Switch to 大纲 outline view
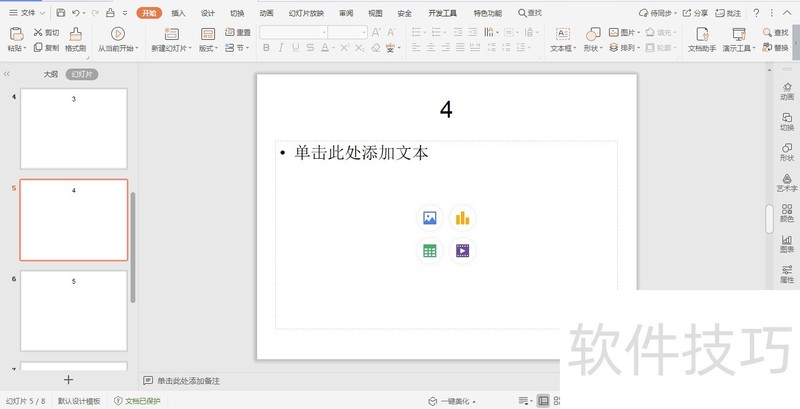The width and height of the screenshot is (800, 409). tap(51, 74)
